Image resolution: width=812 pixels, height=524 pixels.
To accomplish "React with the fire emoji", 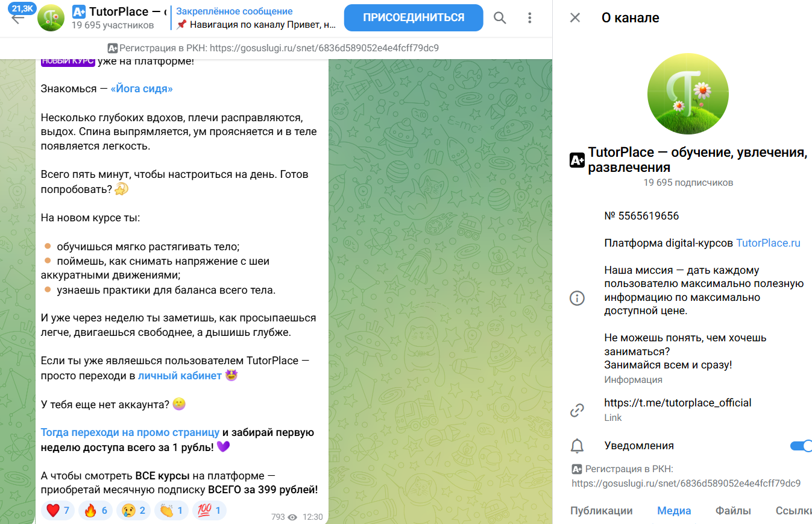I will 96,511.
